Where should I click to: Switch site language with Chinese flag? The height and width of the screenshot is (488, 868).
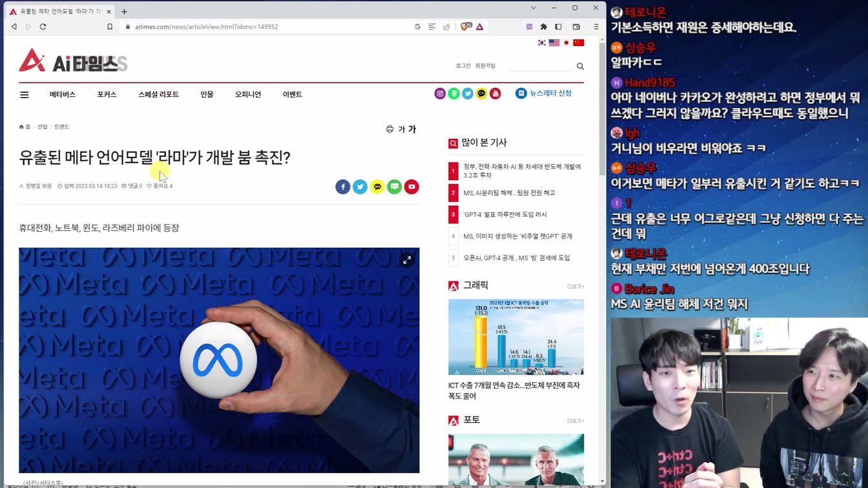pos(579,43)
